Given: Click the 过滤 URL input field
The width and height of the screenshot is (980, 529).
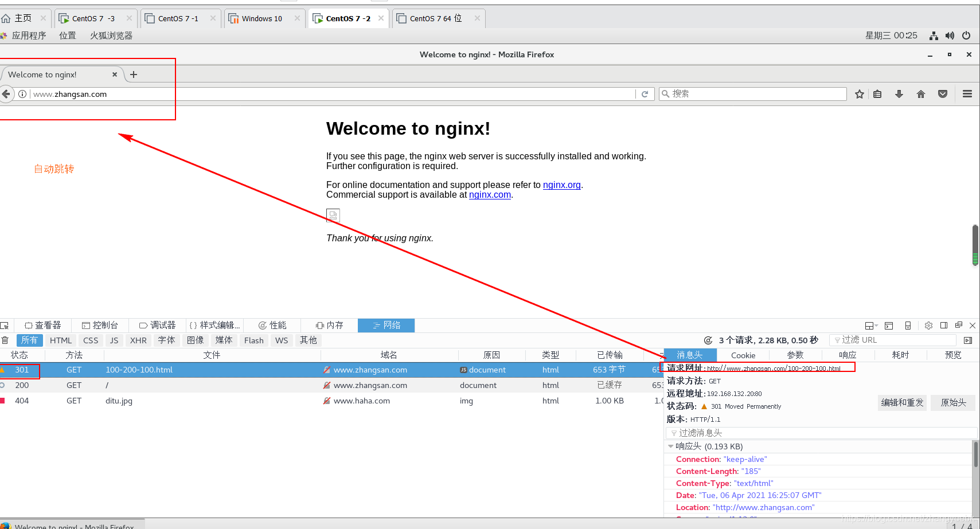Looking at the screenshot, I should pos(892,340).
